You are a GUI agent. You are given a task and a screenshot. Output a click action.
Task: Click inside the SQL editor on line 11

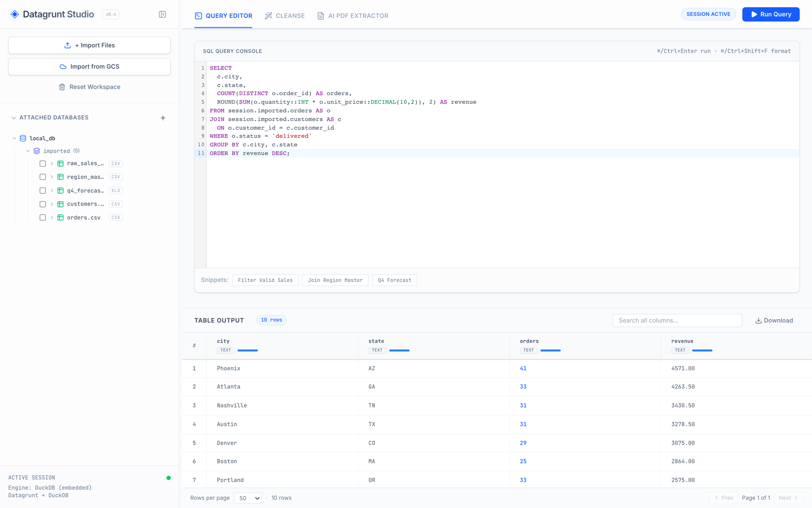[x=502, y=153]
